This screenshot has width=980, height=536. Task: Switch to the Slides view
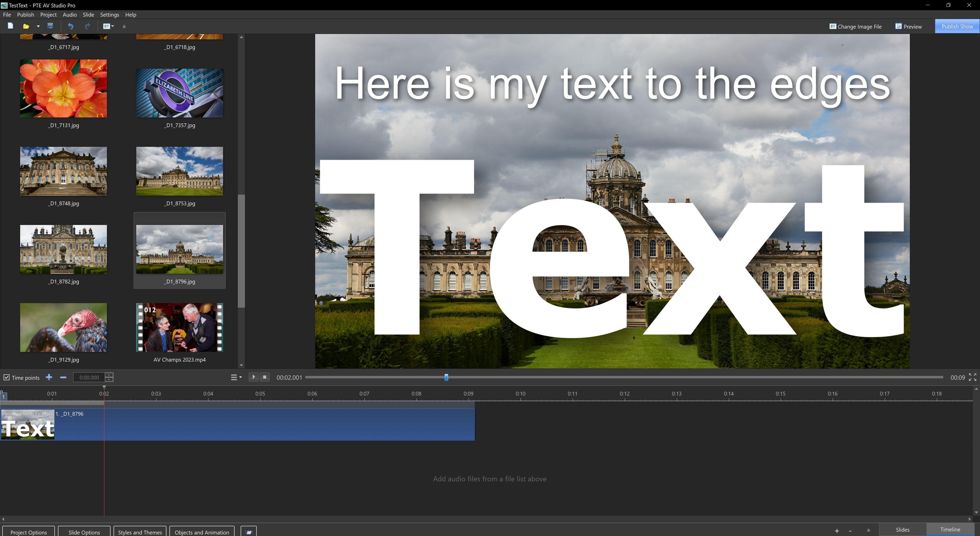coord(902,530)
